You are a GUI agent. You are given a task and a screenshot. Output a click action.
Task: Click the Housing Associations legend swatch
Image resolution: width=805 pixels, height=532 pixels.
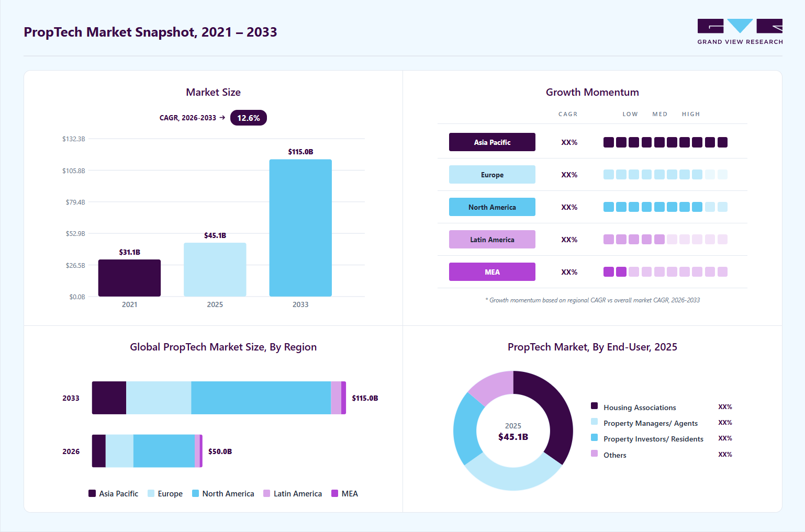pos(594,406)
